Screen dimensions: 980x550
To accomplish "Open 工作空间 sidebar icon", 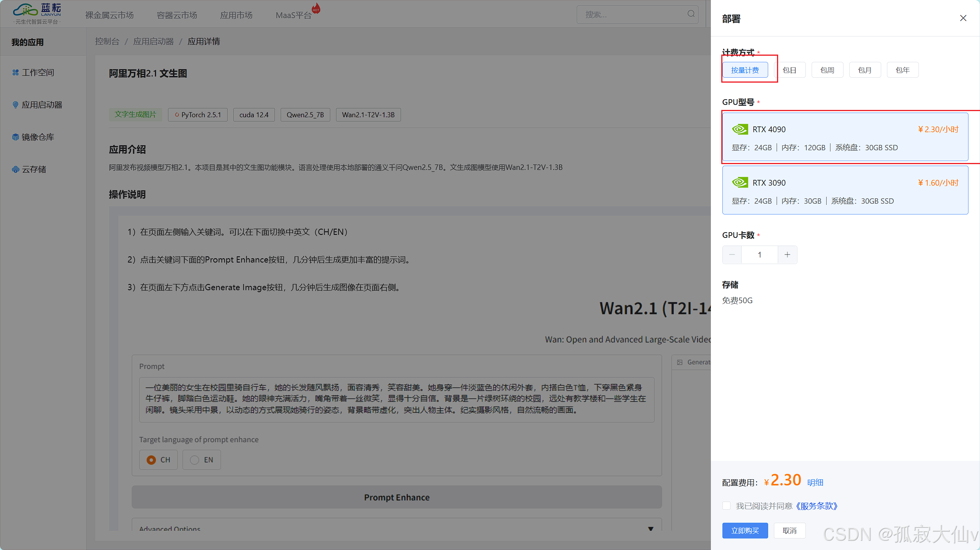I will 15,72.
